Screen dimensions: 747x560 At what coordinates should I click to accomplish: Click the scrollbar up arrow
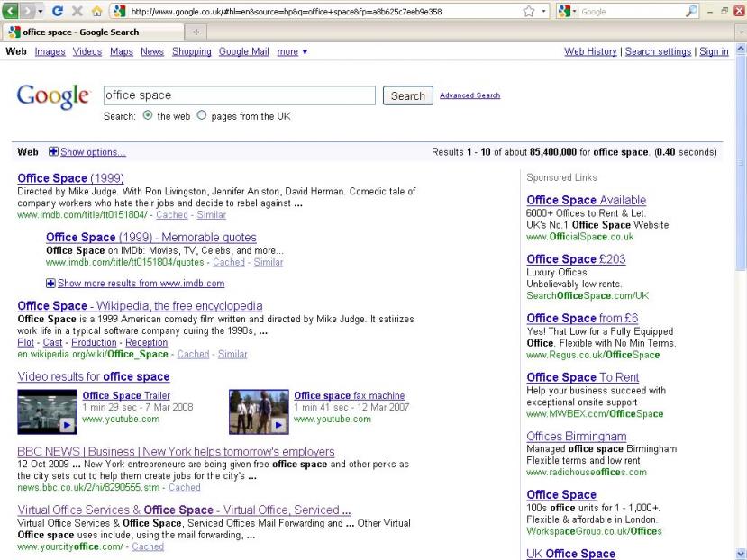pyautogui.click(x=741, y=49)
